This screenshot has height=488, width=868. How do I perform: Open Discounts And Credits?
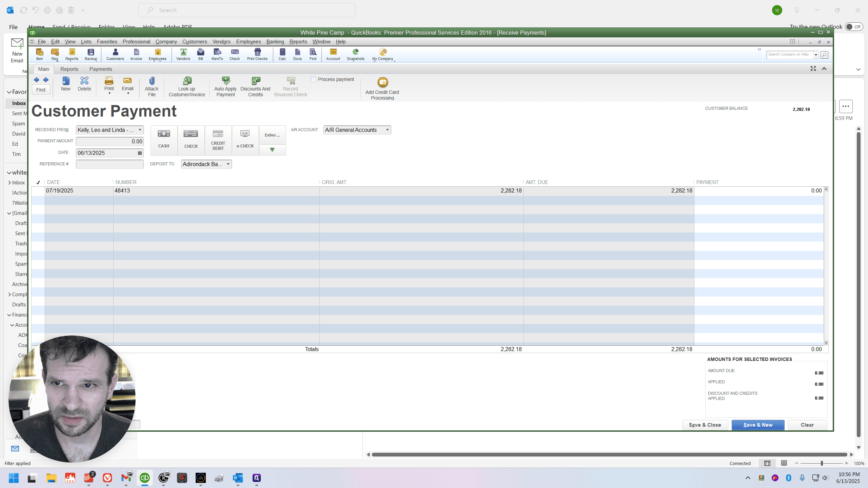click(255, 87)
